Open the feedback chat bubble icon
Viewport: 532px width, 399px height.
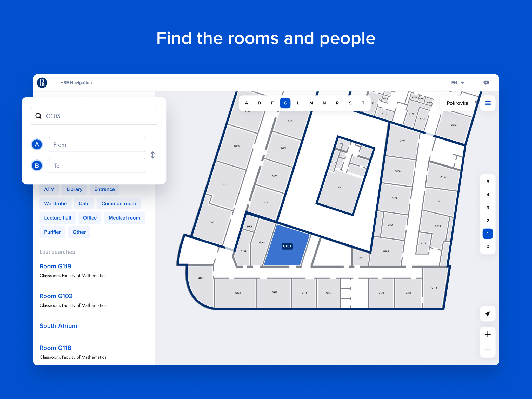(x=486, y=83)
